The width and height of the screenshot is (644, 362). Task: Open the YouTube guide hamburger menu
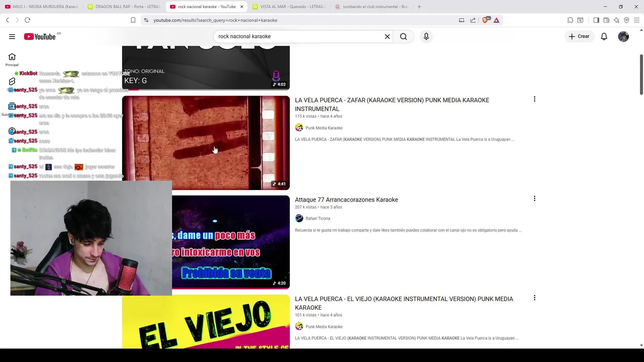tap(12, 36)
